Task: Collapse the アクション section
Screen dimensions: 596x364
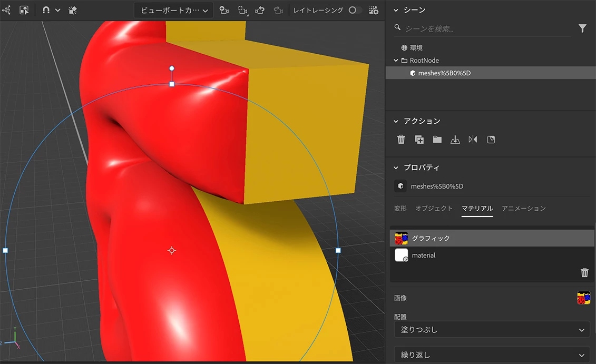Action: point(396,121)
